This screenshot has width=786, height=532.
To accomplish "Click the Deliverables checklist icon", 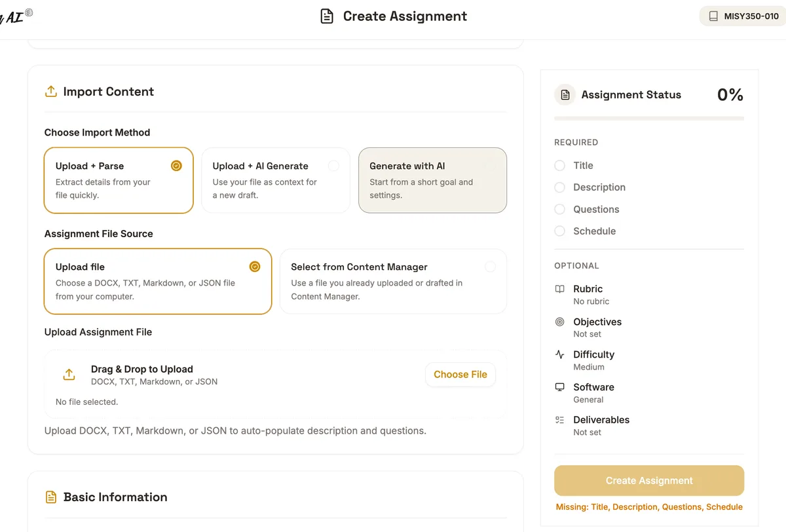I will tap(560, 420).
